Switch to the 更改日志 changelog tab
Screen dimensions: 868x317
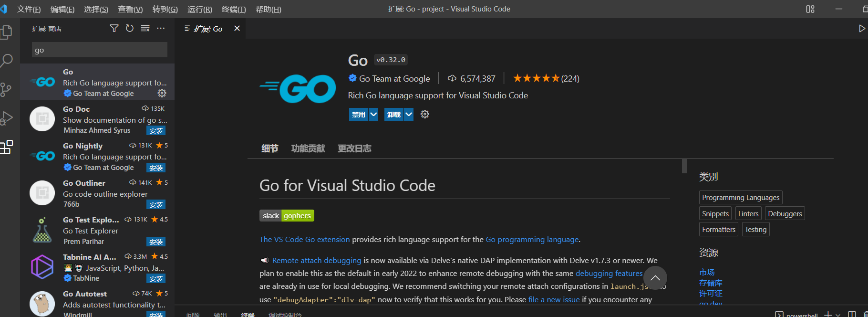coord(354,148)
